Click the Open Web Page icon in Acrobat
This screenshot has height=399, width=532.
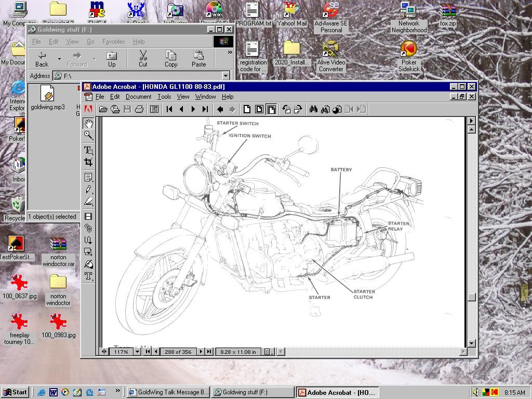[x=115, y=109]
